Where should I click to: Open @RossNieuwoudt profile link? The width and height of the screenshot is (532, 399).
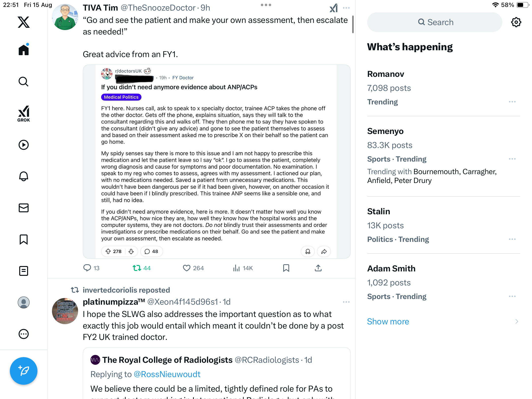(167, 374)
